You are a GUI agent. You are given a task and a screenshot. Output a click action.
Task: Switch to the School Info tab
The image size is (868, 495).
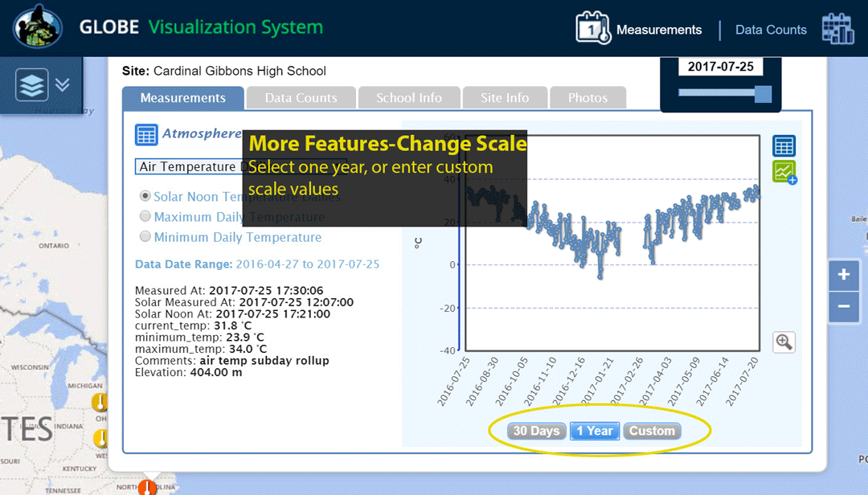coord(408,98)
